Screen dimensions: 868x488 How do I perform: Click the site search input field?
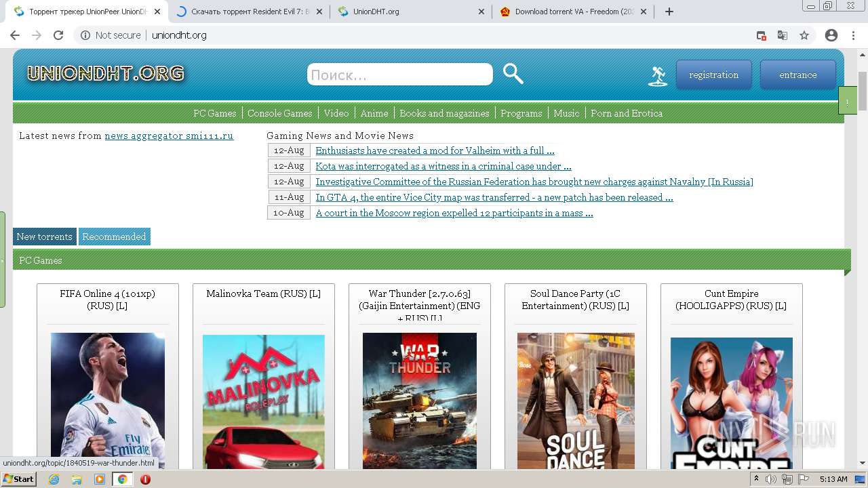[400, 75]
